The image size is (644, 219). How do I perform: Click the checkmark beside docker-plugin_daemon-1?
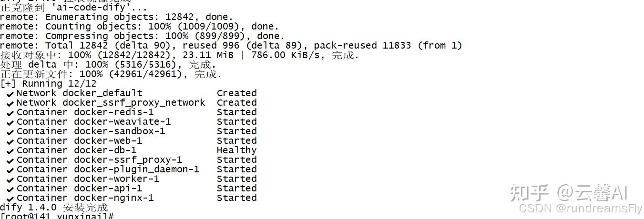tap(10, 170)
